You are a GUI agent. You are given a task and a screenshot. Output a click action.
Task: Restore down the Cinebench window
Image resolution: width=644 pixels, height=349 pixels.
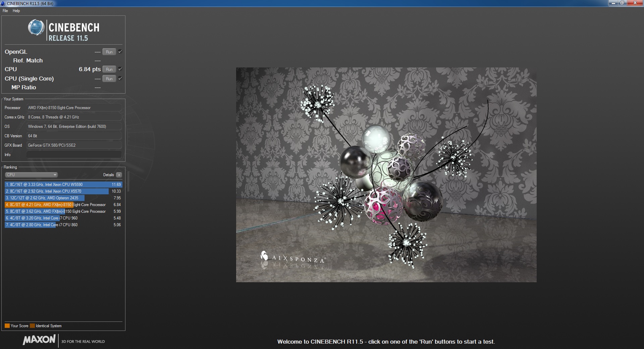(x=622, y=3)
